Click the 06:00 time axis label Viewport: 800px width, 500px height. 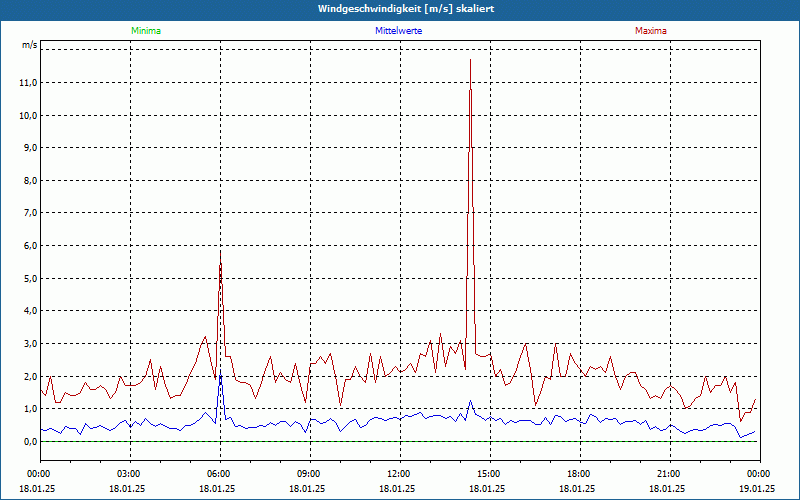click(x=217, y=474)
